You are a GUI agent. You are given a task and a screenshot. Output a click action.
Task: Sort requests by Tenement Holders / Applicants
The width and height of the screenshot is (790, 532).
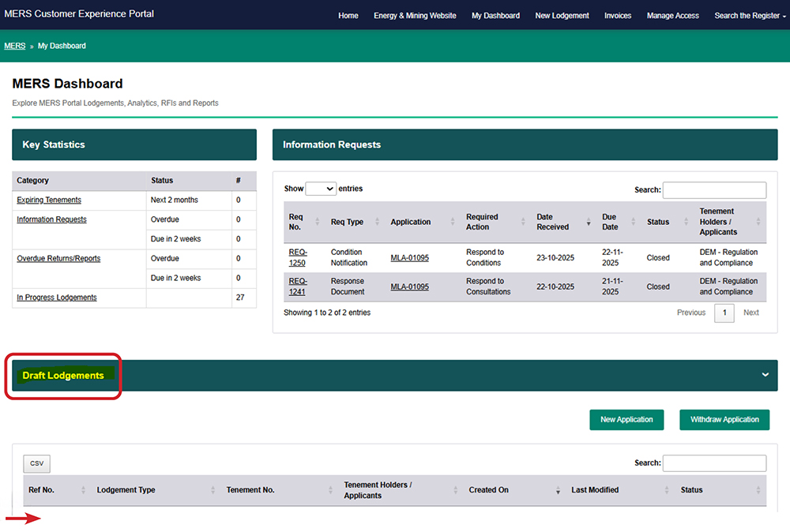pyautogui.click(x=730, y=222)
